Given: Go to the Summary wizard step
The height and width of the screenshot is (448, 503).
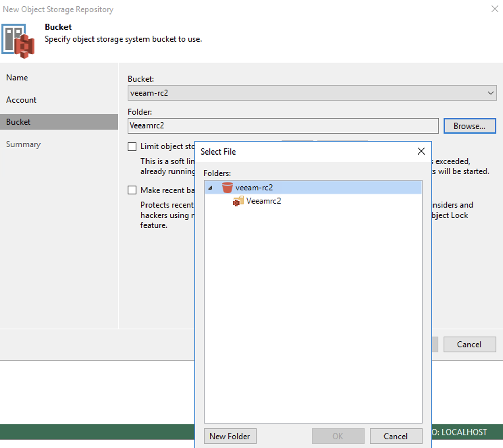Looking at the screenshot, I should [23, 144].
